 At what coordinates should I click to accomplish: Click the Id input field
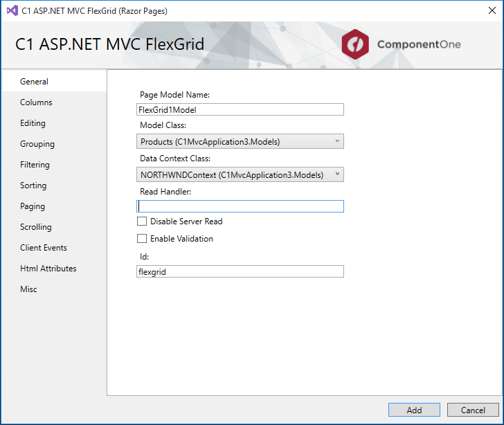[x=240, y=271]
